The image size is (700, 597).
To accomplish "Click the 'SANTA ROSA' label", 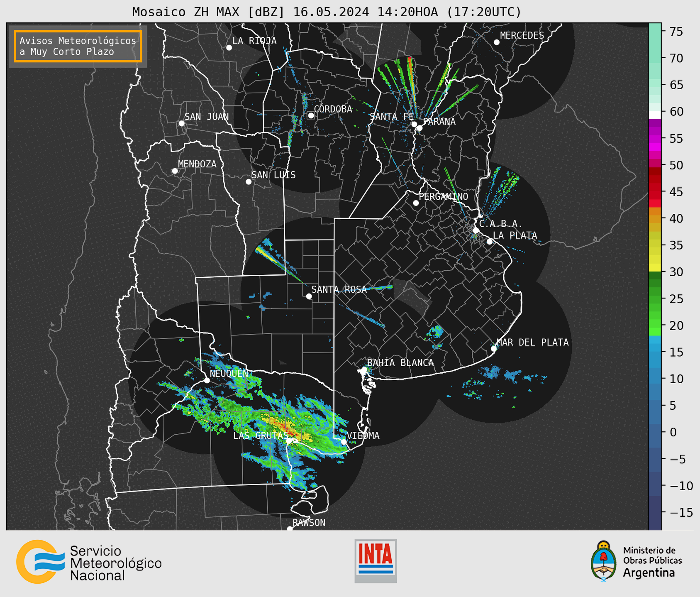I will tap(339, 289).
